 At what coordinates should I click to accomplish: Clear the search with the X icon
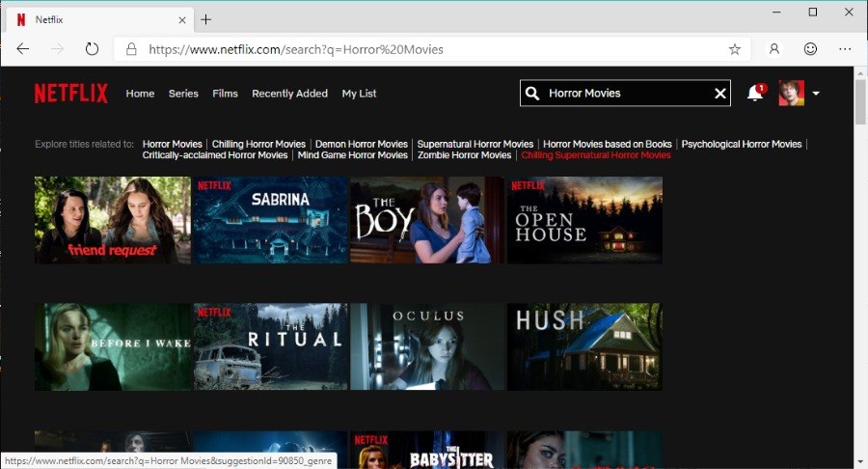click(x=719, y=94)
